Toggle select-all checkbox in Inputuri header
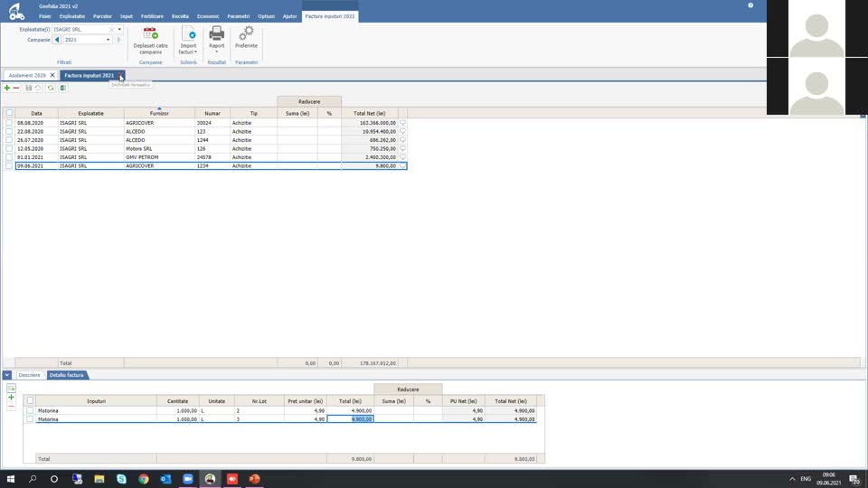Image resolution: width=868 pixels, height=488 pixels. point(30,400)
